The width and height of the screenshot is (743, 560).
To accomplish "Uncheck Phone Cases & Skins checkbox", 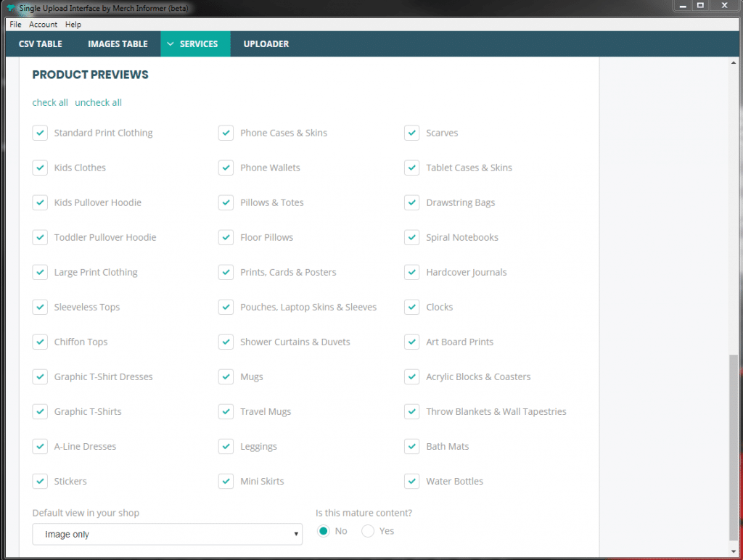I will (226, 133).
